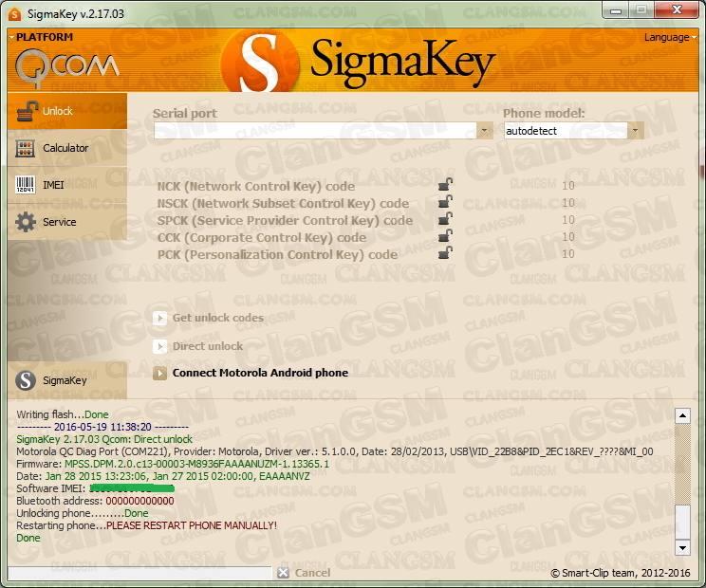This screenshot has width=706, height=588.
Task: Click the SPCK code lock icon
Action: click(446, 219)
